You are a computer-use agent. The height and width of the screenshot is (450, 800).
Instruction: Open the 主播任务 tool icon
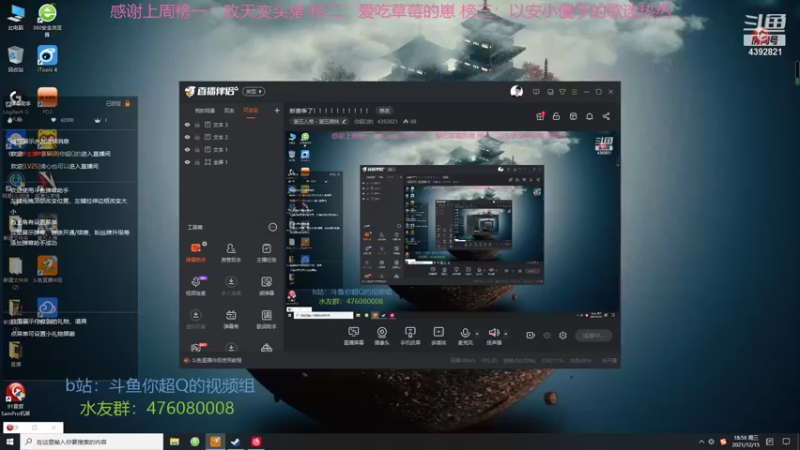(x=266, y=252)
